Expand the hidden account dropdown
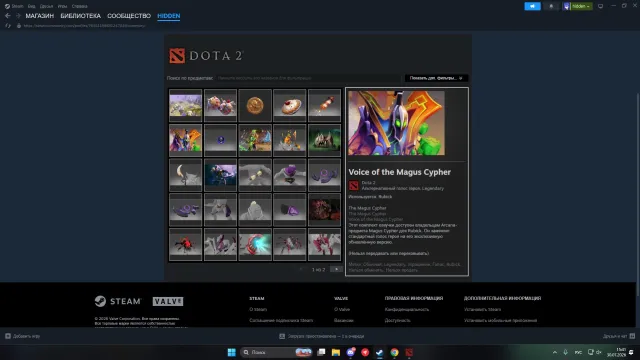 (x=578, y=6)
